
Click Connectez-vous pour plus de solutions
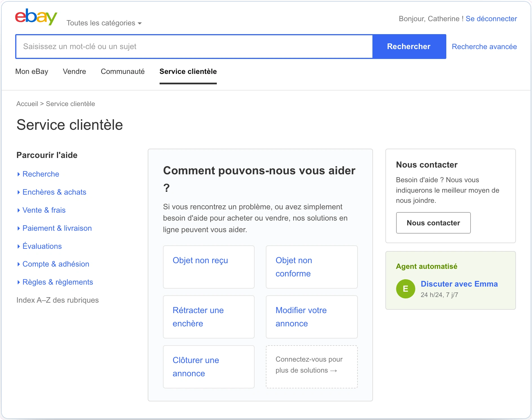pyautogui.click(x=312, y=367)
